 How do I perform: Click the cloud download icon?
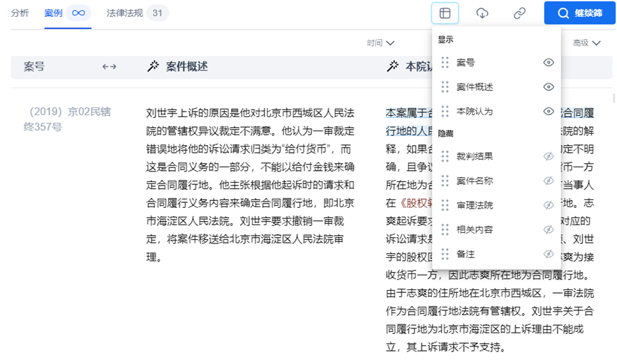[482, 13]
